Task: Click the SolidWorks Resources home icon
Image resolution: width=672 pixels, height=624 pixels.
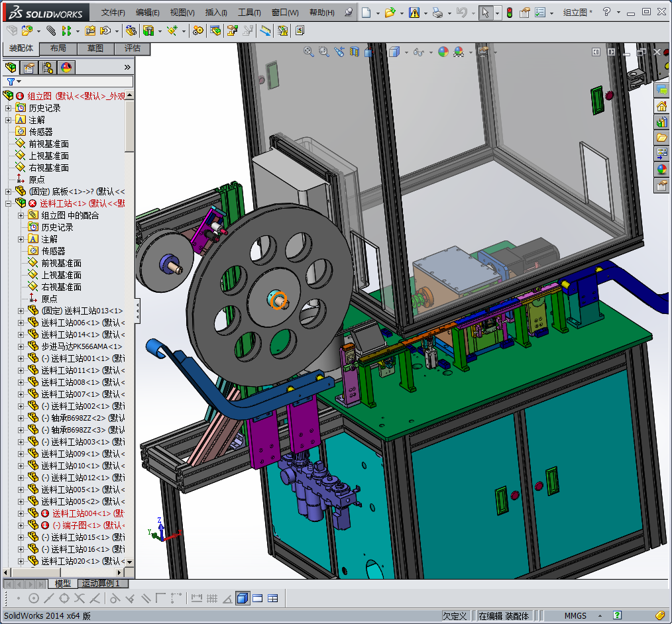Action: (661, 106)
